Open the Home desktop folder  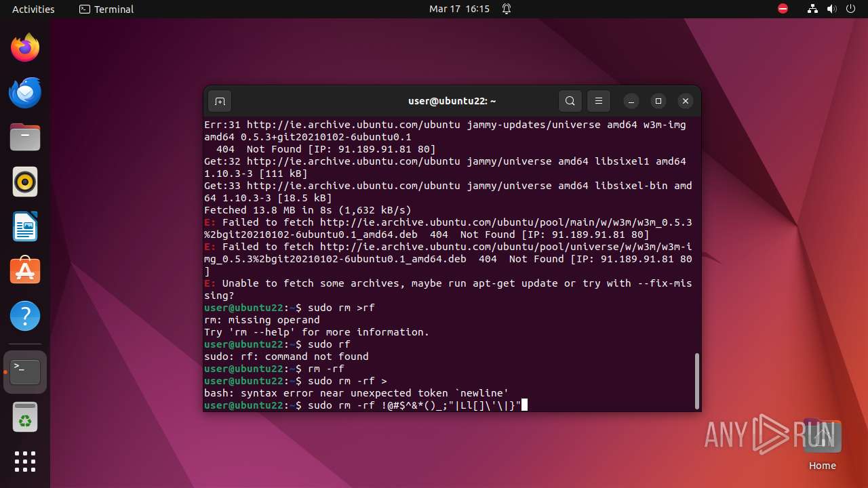(x=822, y=445)
